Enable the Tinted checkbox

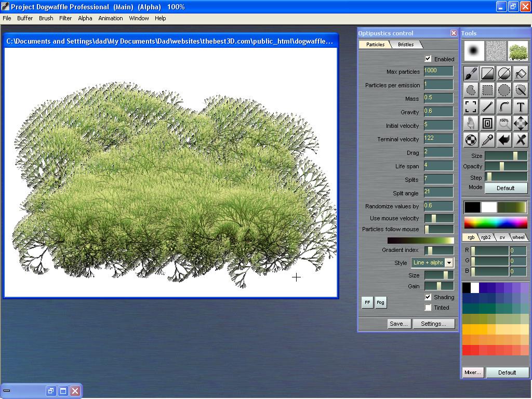click(428, 308)
